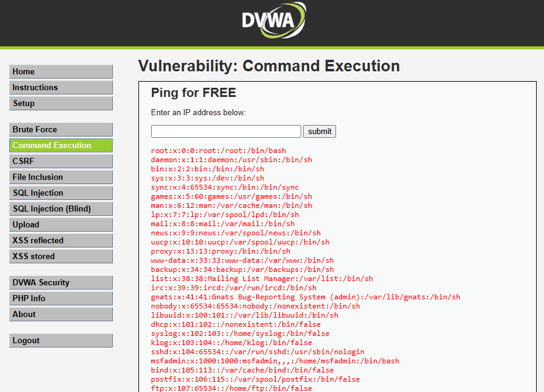Navigate to File Inclusion
Image resolution: width=544 pixels, height=392 pixels.
pyautogui.click(x=61, y=177)
